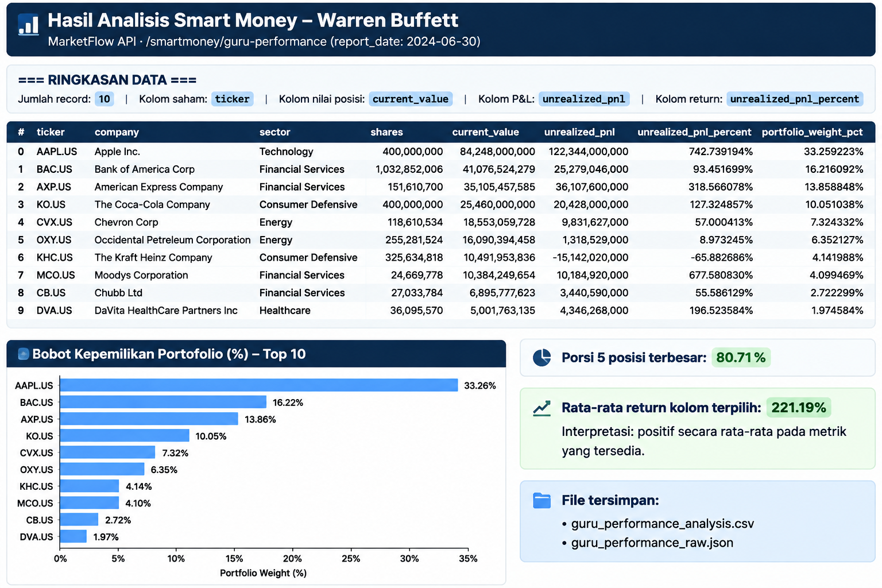The image size is (882, 588).
Task: Click Chevron Corp company name
Action: click(x=126, y=222)
